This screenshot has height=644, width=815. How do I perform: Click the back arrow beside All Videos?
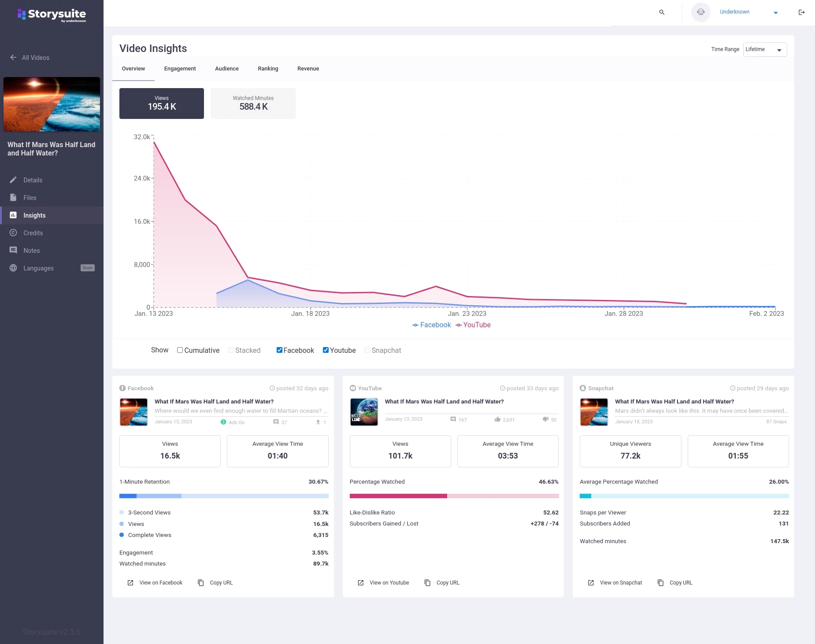click(x=13, y=57)
